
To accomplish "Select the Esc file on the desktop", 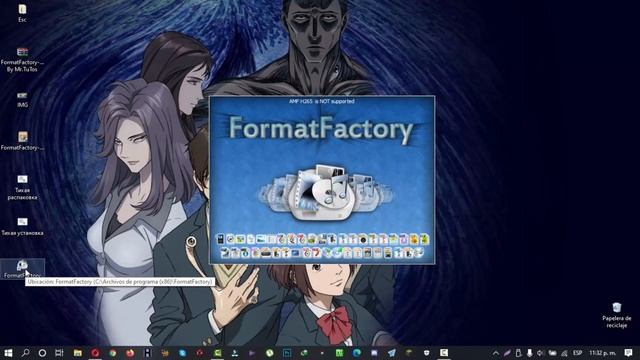I will click(x=22, y=13).
